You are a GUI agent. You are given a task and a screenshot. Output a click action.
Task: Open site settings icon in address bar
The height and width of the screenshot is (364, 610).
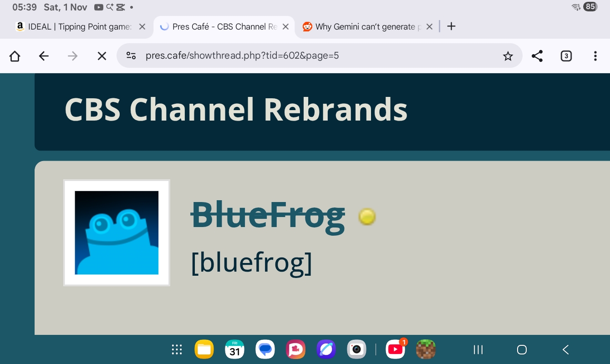click(131, 56)
